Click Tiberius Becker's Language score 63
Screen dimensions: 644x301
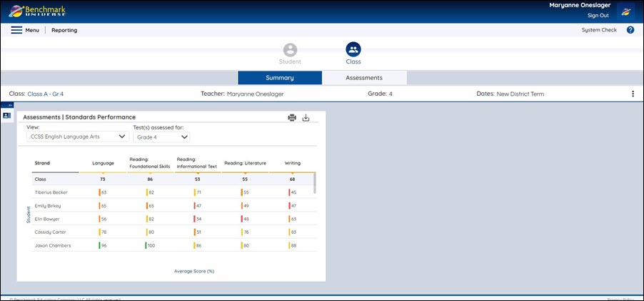tap(103, 192)
